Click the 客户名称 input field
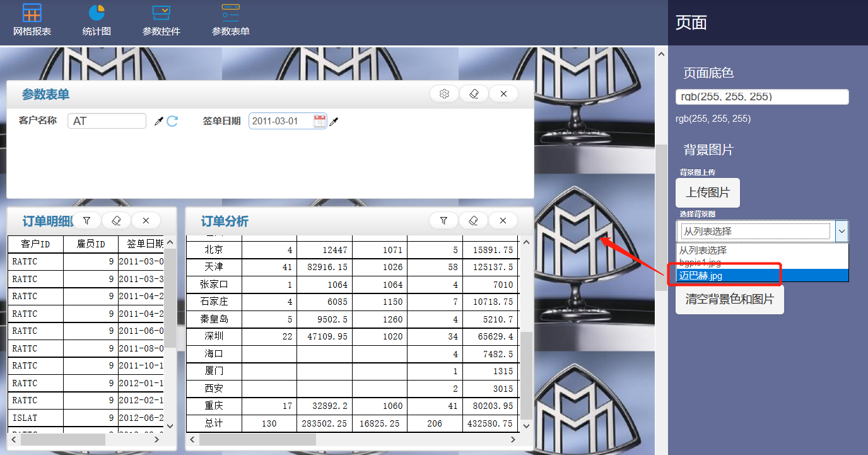Image resolution: width=868 pixels, height=455 pixels. coord(107,121)
